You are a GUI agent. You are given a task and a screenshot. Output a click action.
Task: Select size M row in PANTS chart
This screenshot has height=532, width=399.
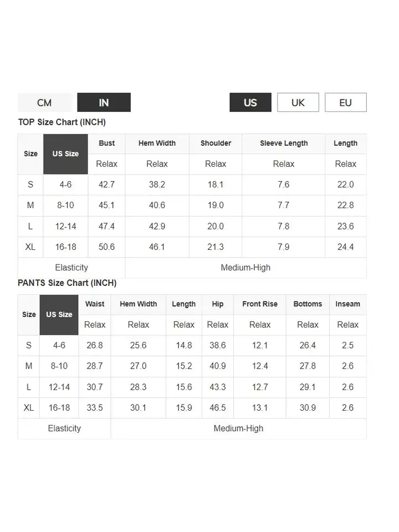(x=192, y=366)
